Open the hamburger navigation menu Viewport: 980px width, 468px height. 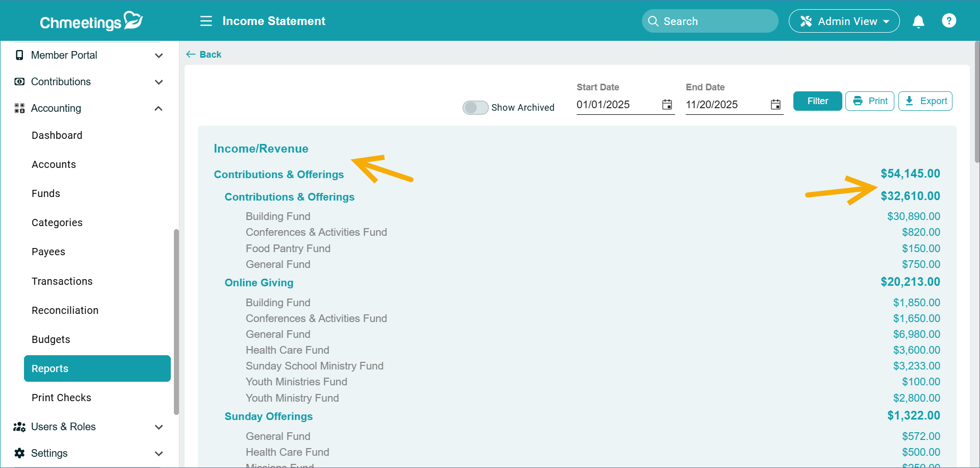point(206,21)
